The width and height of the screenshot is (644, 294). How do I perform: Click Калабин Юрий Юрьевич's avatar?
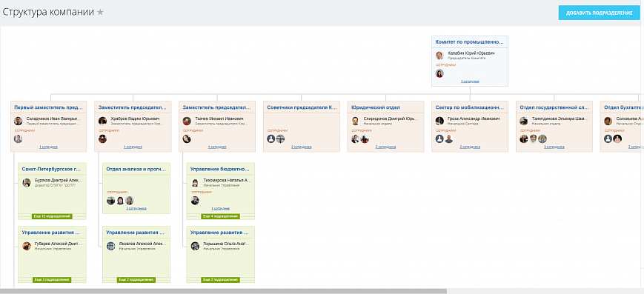tap(440, 56)
